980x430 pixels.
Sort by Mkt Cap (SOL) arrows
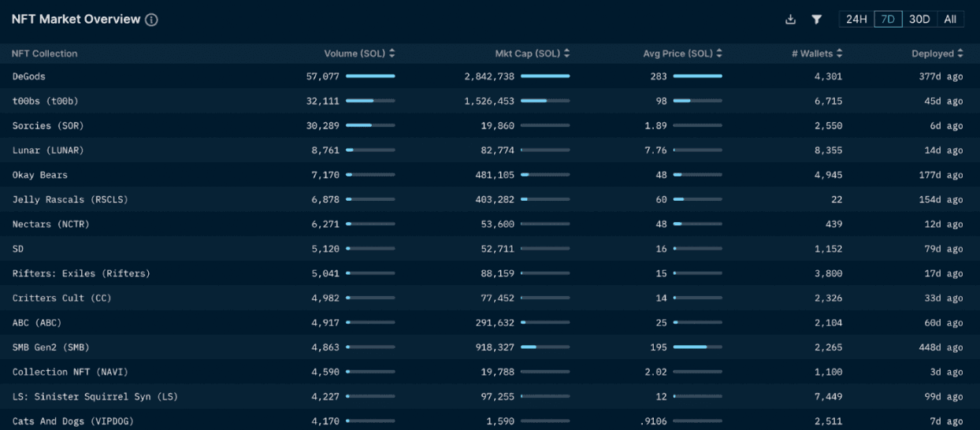tap(567, 54)
